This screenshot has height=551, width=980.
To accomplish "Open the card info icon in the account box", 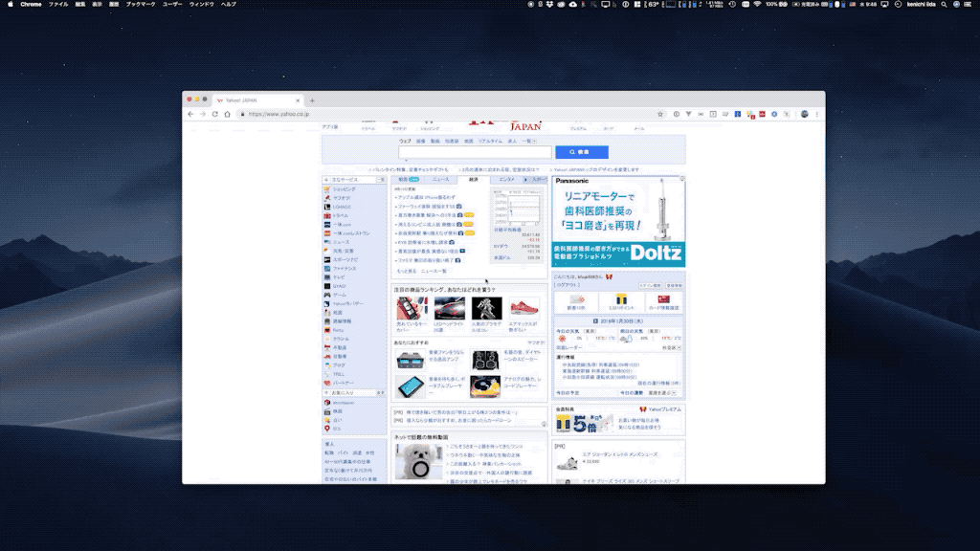I will [x=664, y=299].
